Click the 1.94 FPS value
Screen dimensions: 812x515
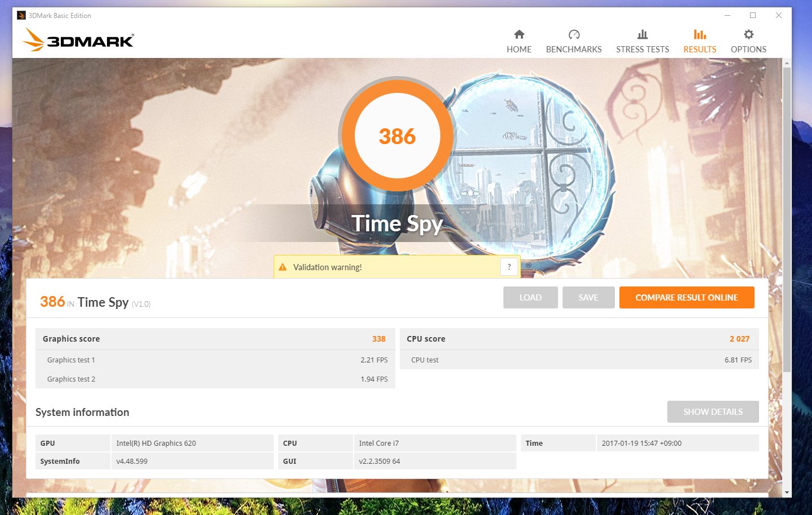pos(374,379)
